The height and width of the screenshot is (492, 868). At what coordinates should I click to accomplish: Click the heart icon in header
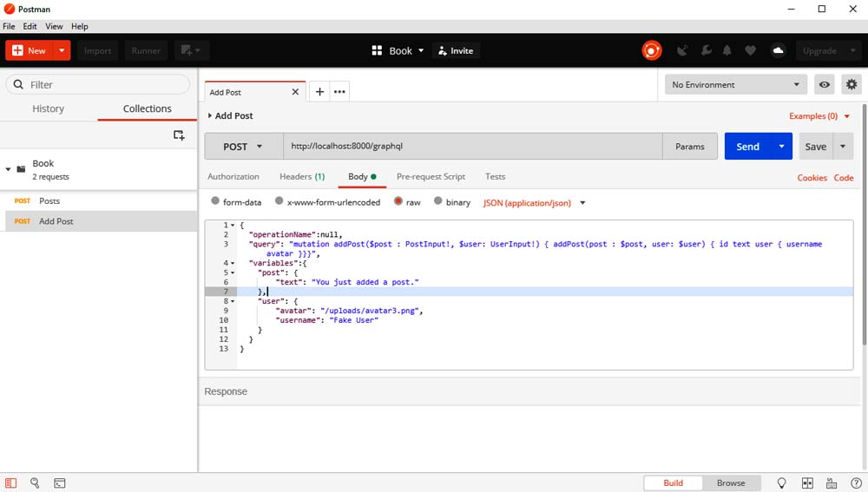(750, 50)
